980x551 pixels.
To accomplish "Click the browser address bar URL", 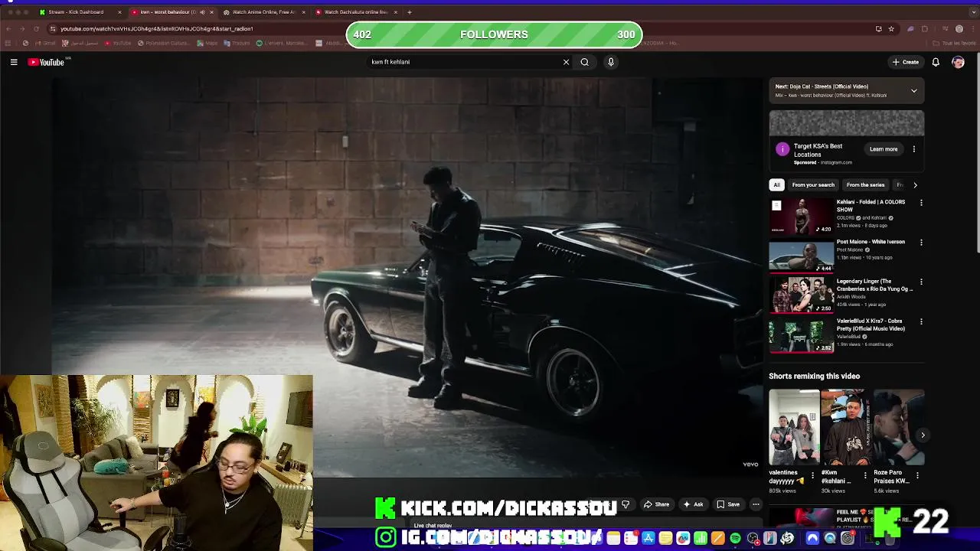I will click(x=157, y=29).
